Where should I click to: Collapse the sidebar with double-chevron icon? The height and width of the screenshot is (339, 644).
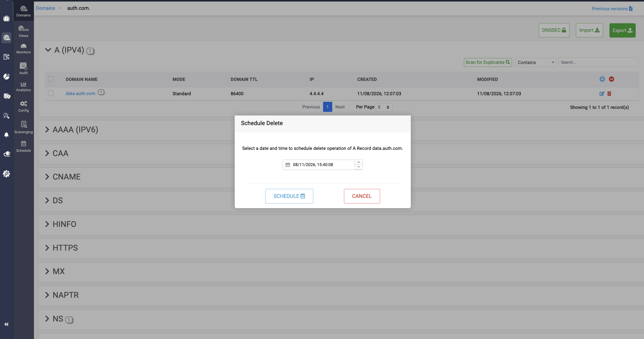coord(6,324)
